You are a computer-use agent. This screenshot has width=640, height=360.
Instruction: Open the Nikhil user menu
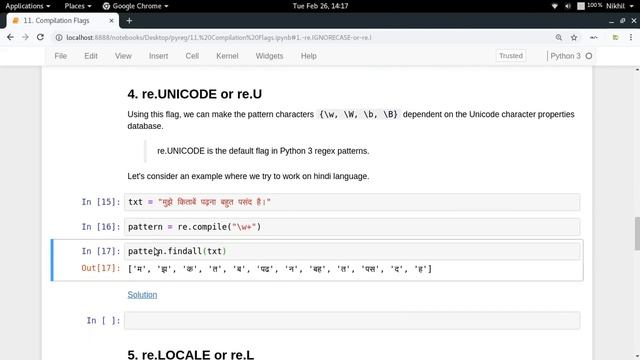click(621, 6)
